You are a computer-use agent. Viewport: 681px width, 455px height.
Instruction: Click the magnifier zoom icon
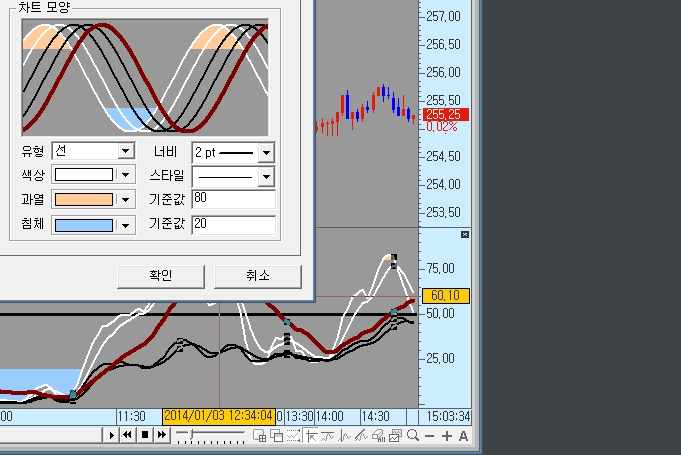click(413, 435)
